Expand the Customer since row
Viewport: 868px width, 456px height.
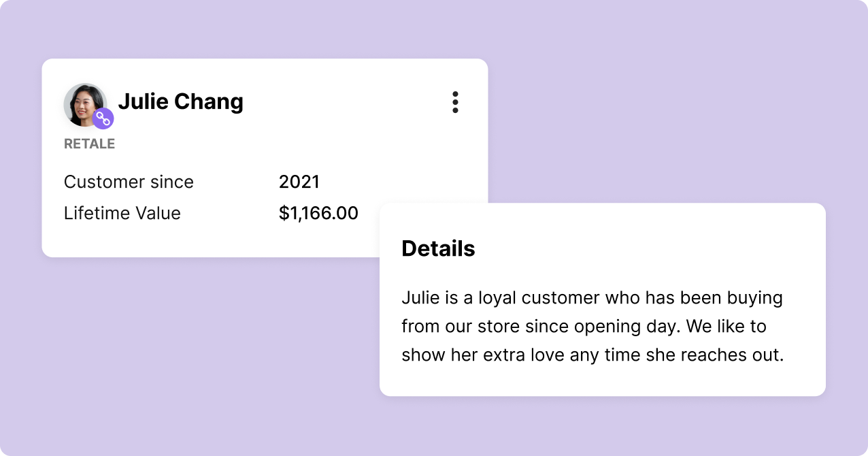129,182
